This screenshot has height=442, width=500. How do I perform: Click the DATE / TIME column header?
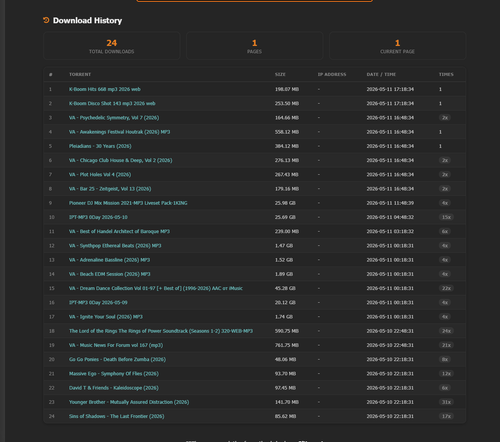point(381,74)
